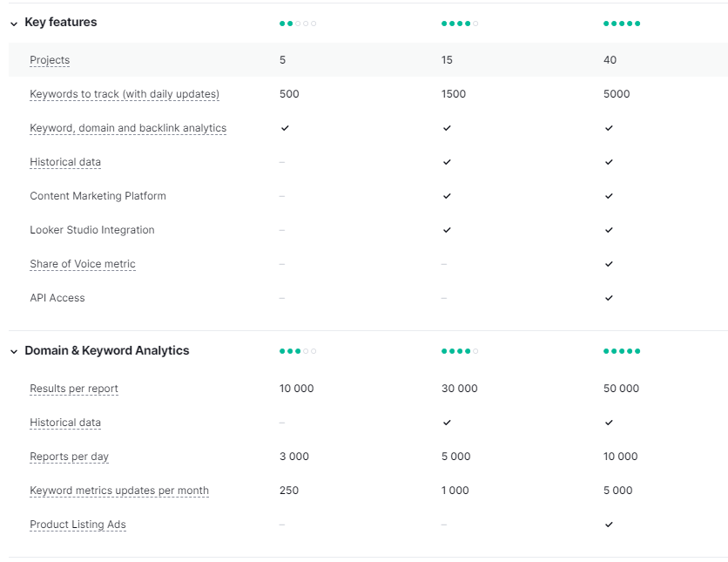Click first-column checkmark for Keyword, domain analytics

pos(285,128)
